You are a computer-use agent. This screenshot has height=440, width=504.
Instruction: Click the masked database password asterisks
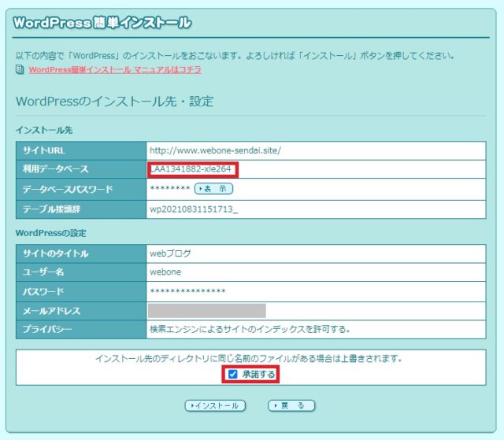(x=170, y=189)
